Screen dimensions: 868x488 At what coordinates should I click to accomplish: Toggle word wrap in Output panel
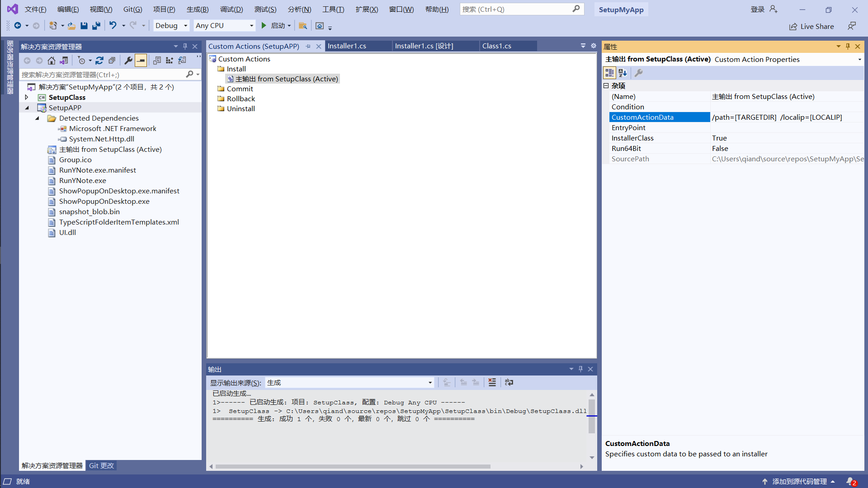509,383
